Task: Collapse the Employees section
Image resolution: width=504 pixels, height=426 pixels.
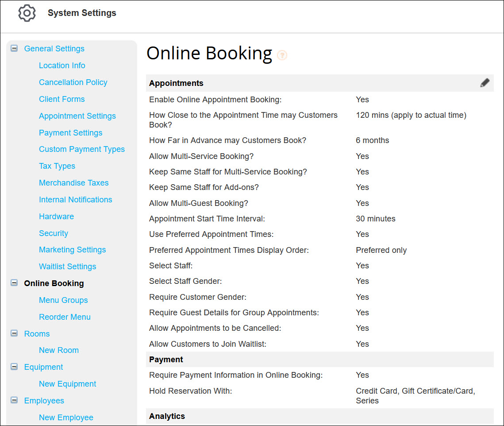Action: coord(14,400)
